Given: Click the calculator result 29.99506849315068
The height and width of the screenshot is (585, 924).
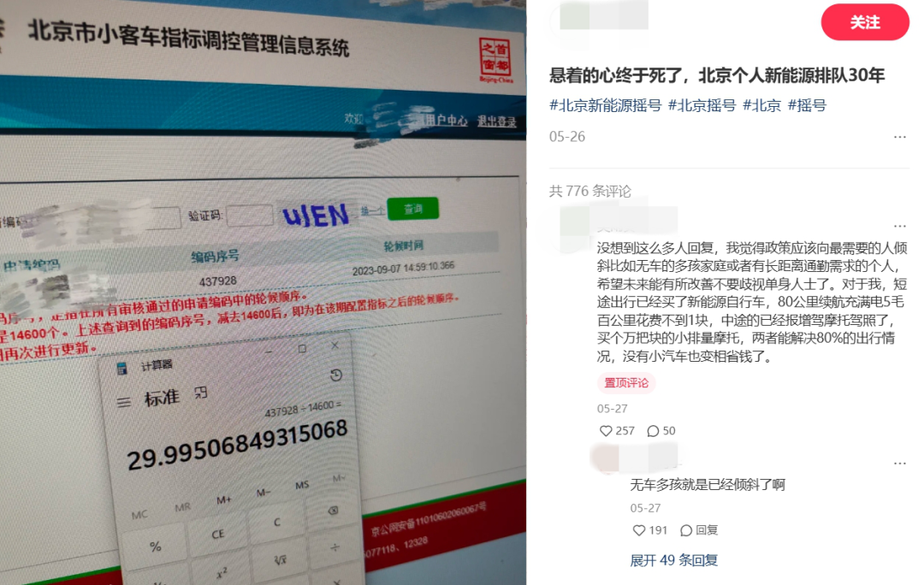Looking at the screenshot, I should click(x=237, y=446).
